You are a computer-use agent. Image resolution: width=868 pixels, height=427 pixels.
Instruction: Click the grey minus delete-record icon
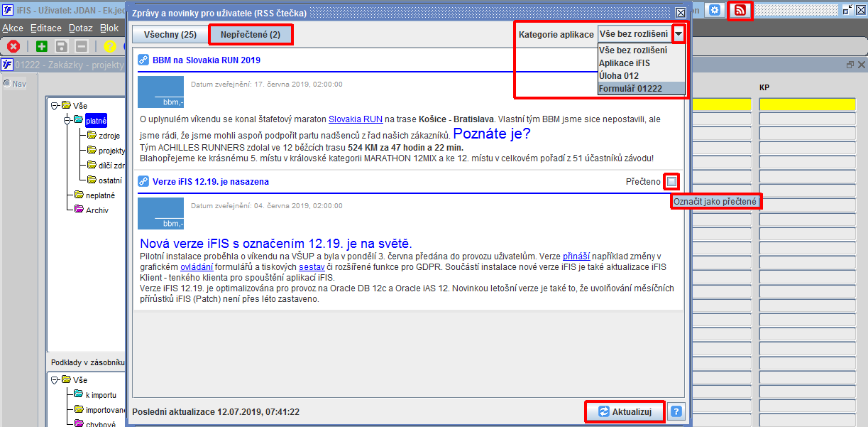click(82, 46)
